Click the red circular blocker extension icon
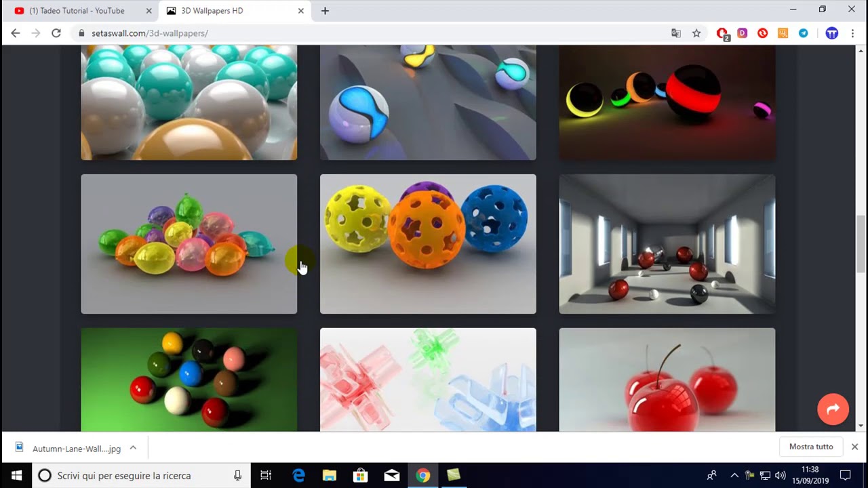 click(763, 33)
